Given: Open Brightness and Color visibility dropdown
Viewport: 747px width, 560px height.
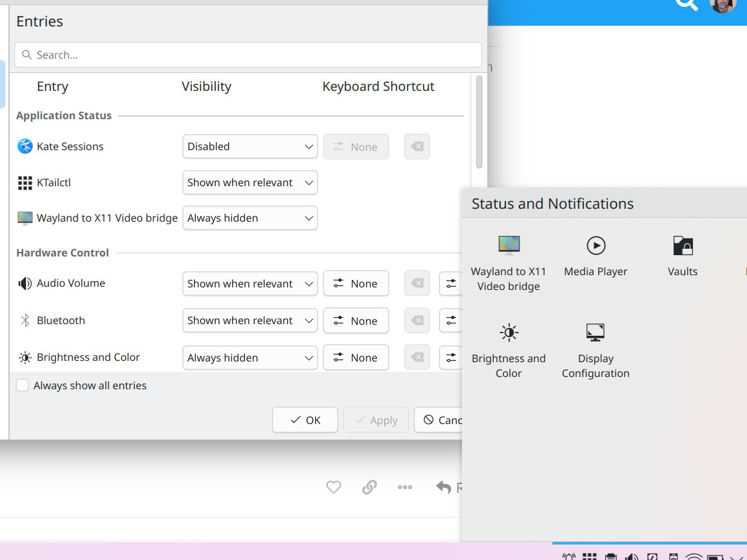Looking at the screenshot, I should 249,358.
